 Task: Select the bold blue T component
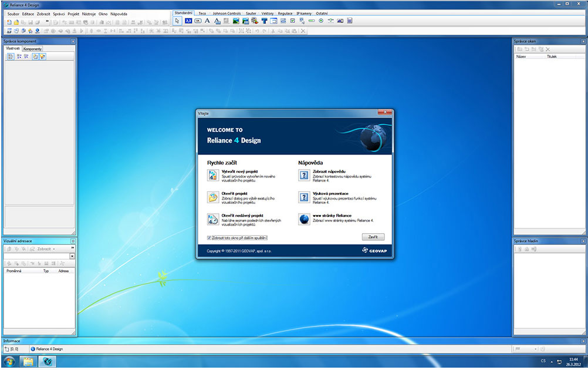tap(265, 21)
